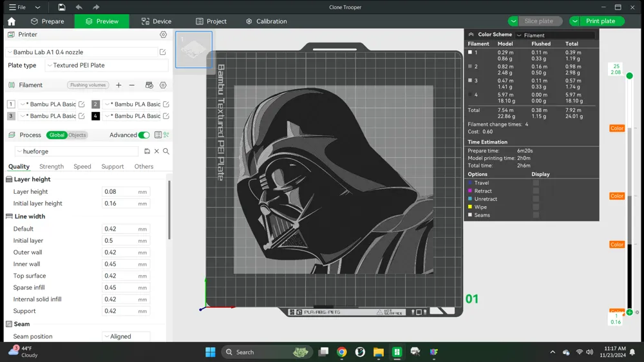Save the hueforge process preset

[x=147, y=151]
